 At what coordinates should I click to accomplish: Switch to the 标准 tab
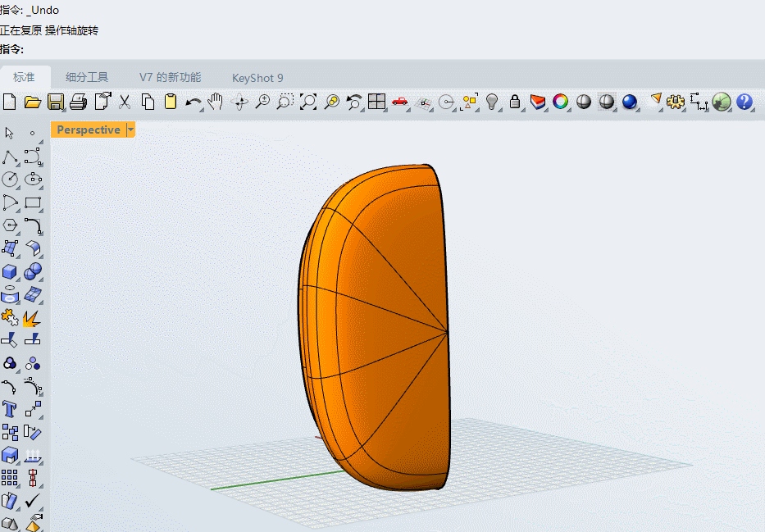(24, 78)
